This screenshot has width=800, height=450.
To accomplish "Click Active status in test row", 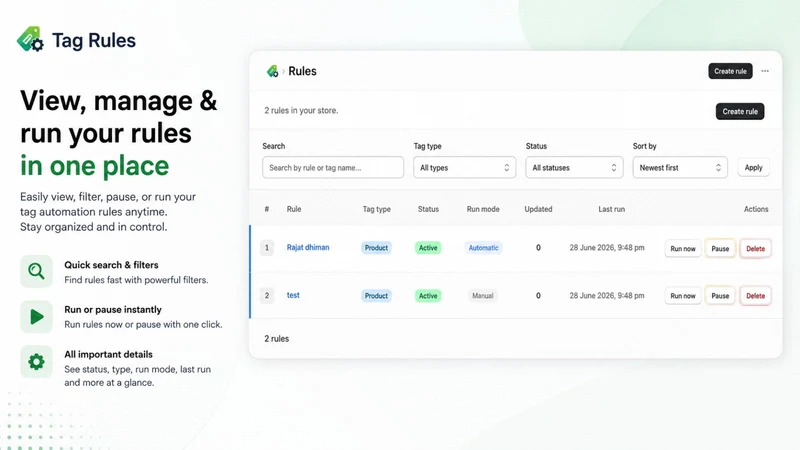I will point(428,296).
